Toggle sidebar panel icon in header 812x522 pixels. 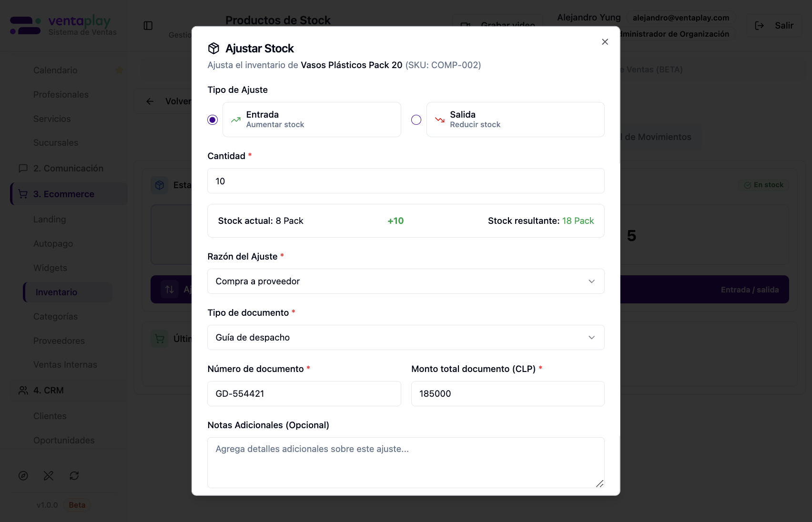click(148, 26)
